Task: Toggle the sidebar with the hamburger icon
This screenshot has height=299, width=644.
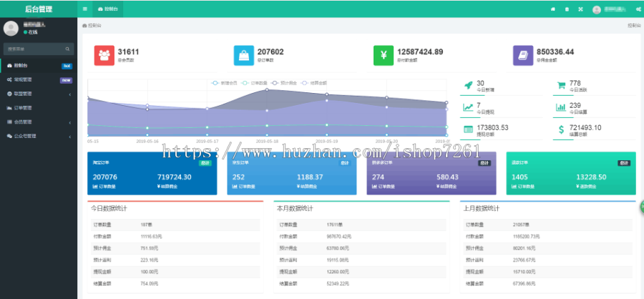Action: pos(84,9)
